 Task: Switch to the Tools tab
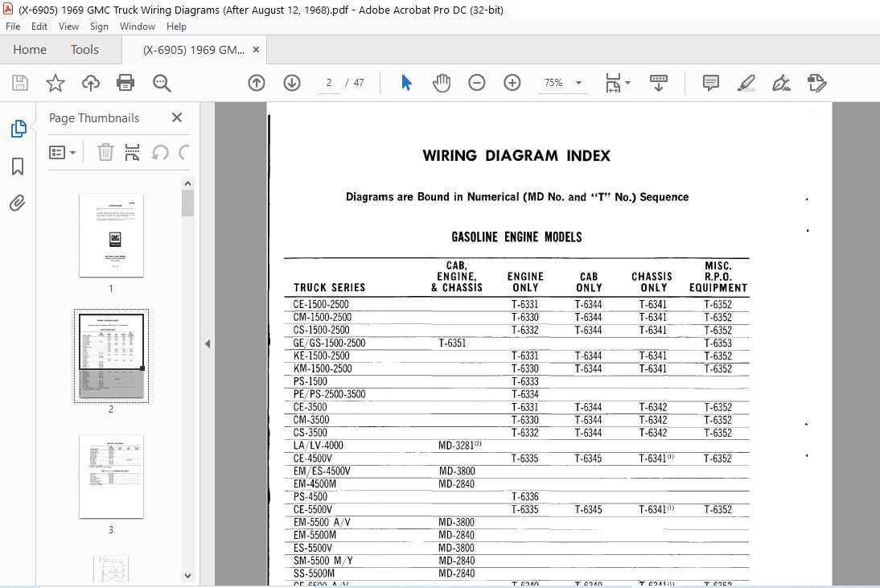pyautogui.click(x=84, y=49)
